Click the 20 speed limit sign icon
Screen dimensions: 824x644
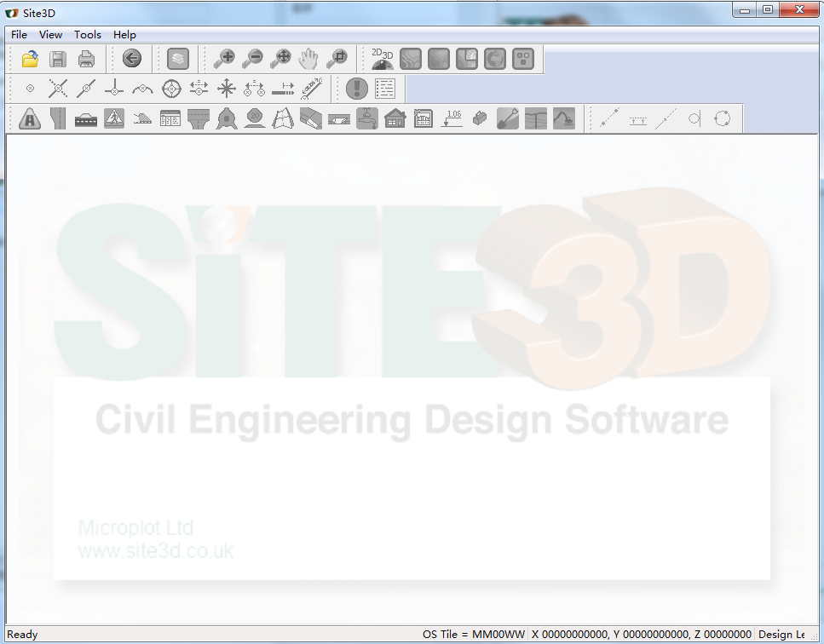click(255, 118)
